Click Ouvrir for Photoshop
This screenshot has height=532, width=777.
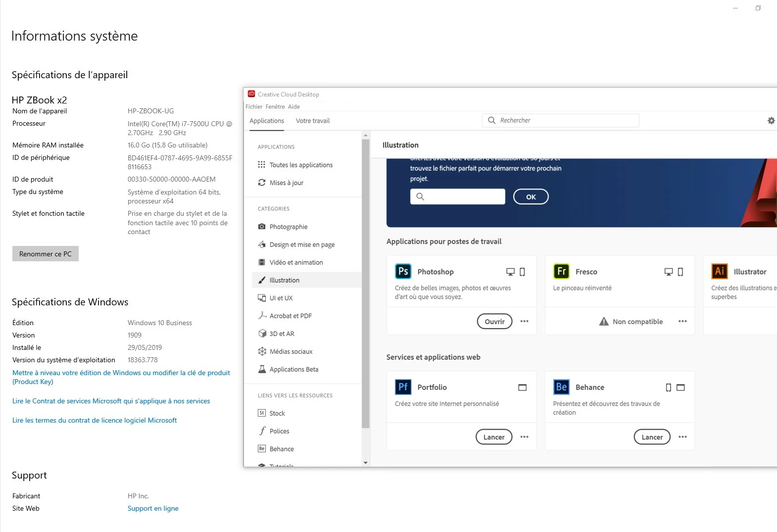(494, 322)
